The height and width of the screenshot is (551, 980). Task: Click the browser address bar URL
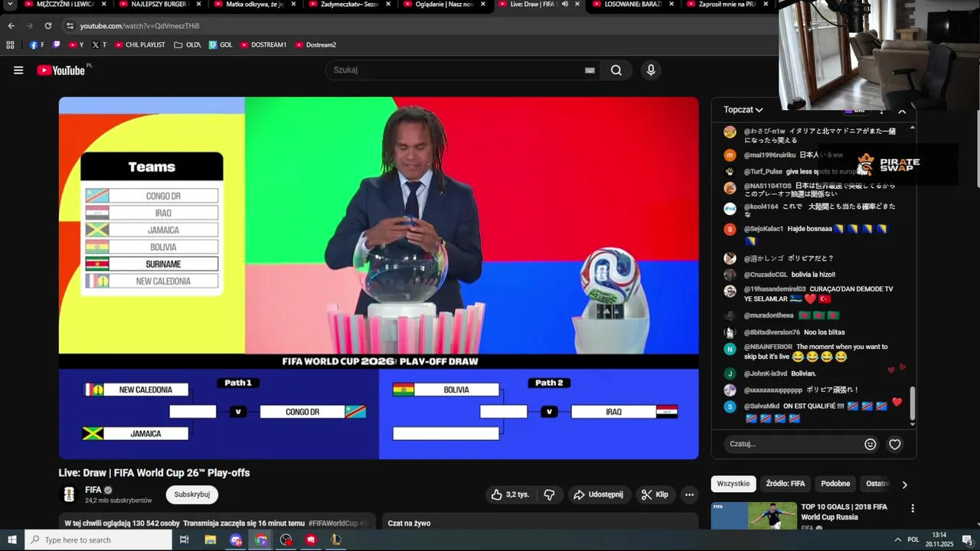(139, 25)
